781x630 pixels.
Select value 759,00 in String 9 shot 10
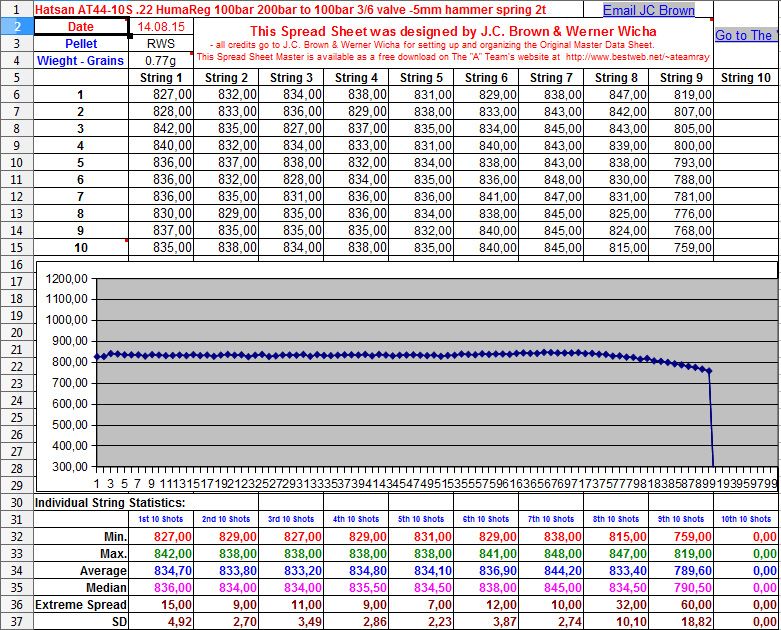point(681,248)
